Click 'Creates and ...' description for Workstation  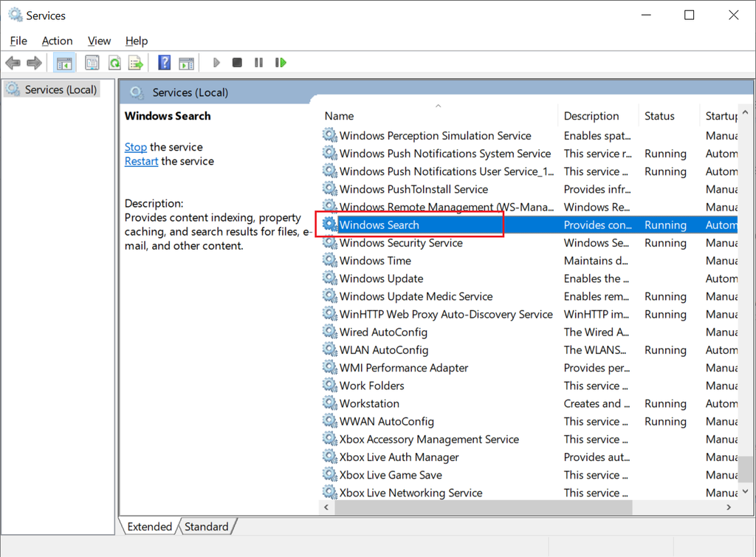(x=597, y=403)
